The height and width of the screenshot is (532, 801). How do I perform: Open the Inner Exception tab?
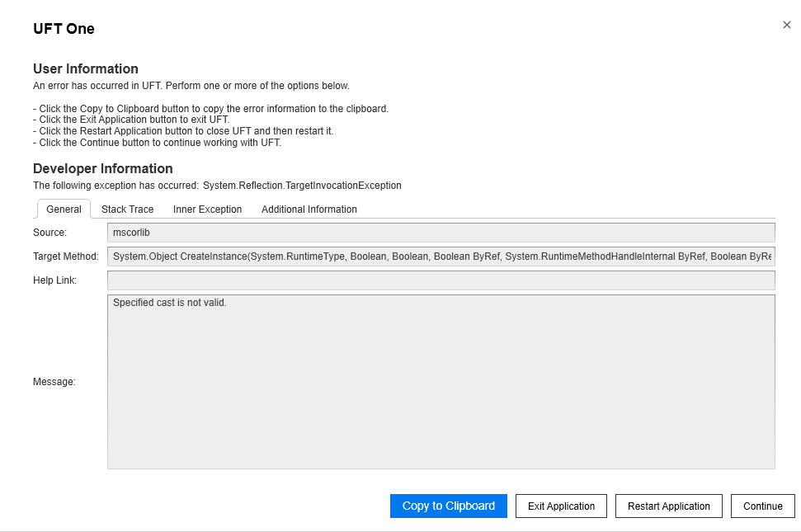point(207,210)
